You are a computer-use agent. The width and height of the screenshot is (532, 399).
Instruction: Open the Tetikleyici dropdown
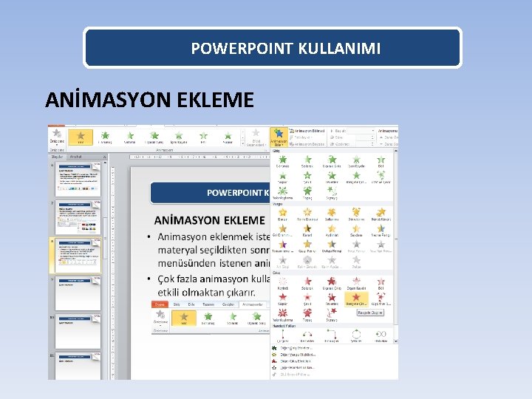301,137
